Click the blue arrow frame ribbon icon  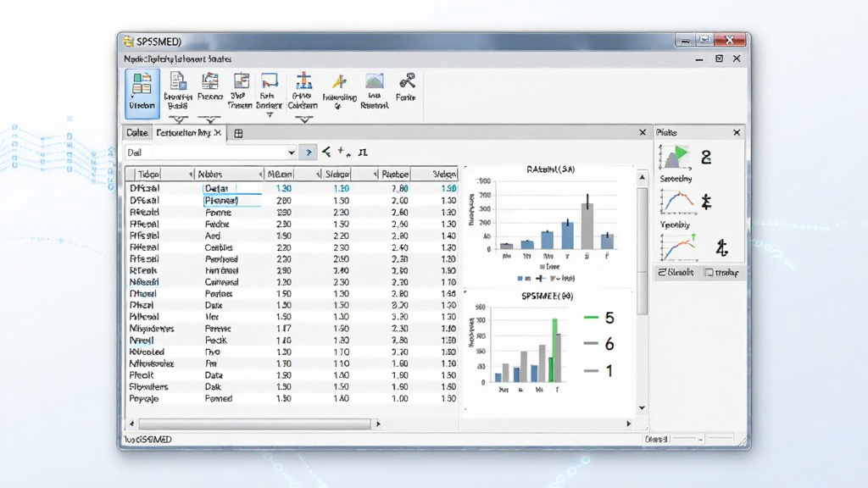point(270,81)
